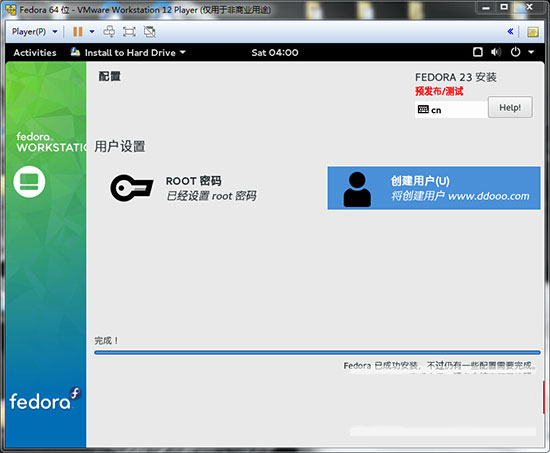Click the Fedora Workstation round icon in sidebar
This screenshot has width=550, height=453.
[x=29, y=181]
